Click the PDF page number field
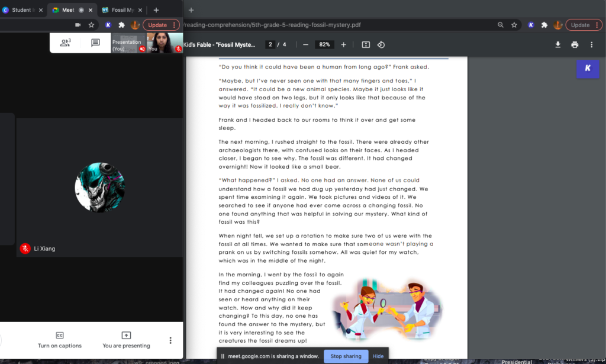The image size is (606, 364). point(270,44)
